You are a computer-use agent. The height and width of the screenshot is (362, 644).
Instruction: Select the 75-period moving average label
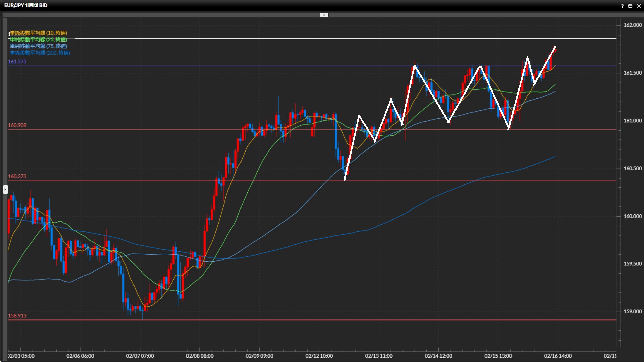[39, 46]
